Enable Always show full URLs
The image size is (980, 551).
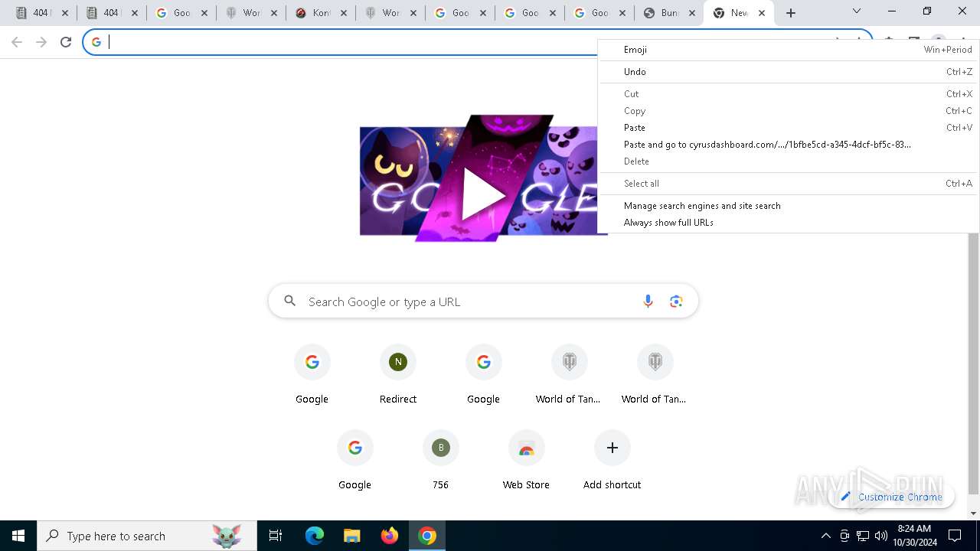(x=788, y=223)
